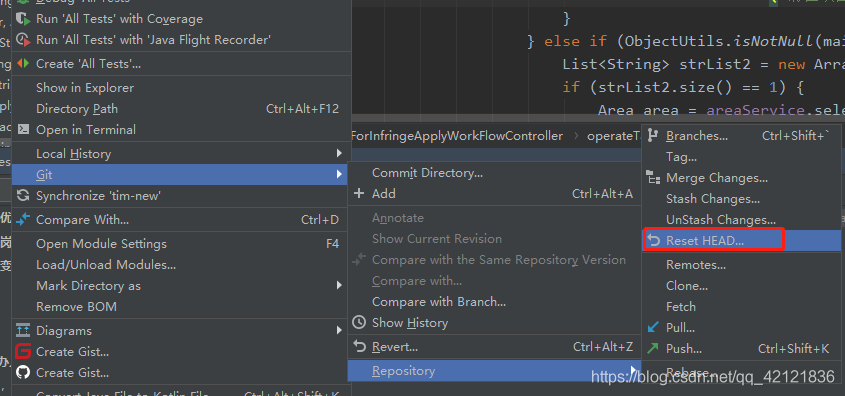845x396 pixels.
Task: Expand the Diagrams submenu arrow
Action: coord(340,330)
